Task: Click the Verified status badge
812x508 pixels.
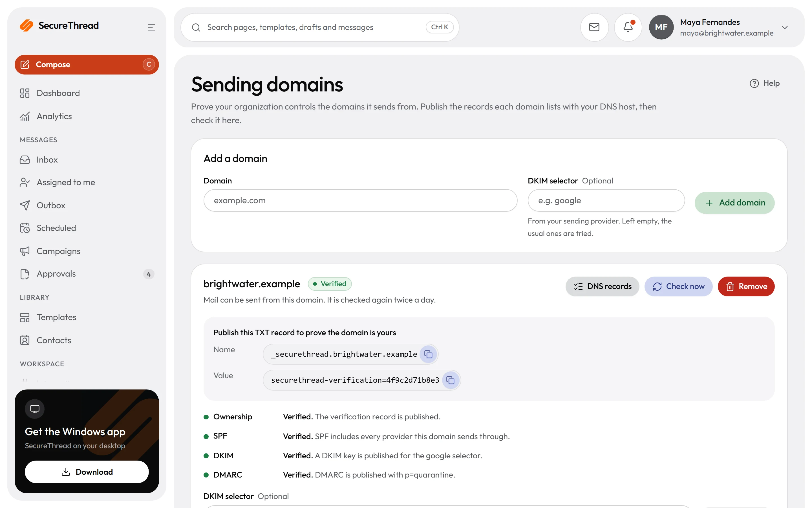Action: click(330, 284)
